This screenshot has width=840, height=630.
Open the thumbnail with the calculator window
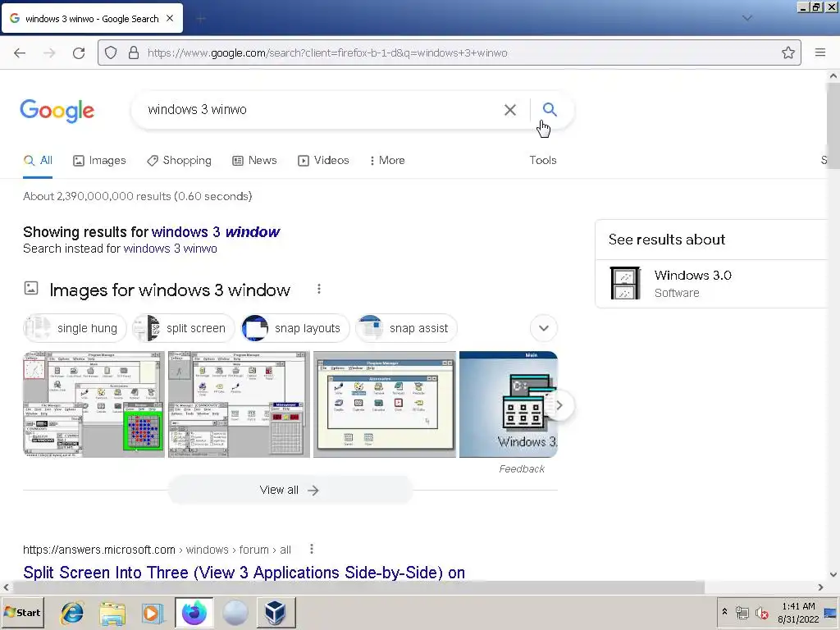point(239,404)
